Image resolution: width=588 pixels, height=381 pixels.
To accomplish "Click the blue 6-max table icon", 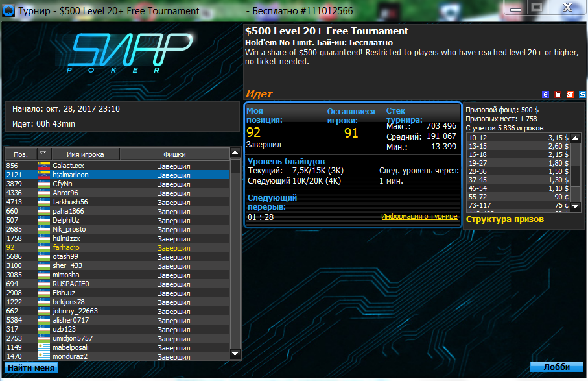I will [x=546, y=95].
